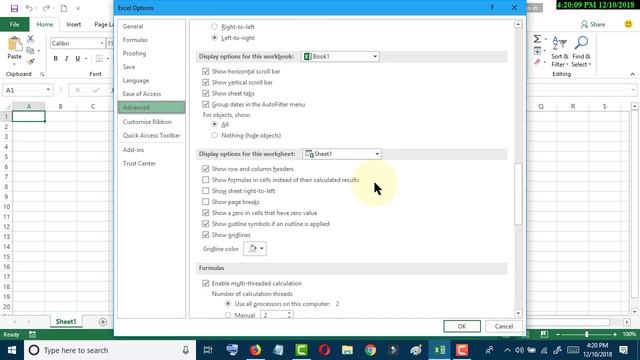The image size is (640, 360).
Task: Click Excel Options Help question mark
Action: click(x=492, y=8)
